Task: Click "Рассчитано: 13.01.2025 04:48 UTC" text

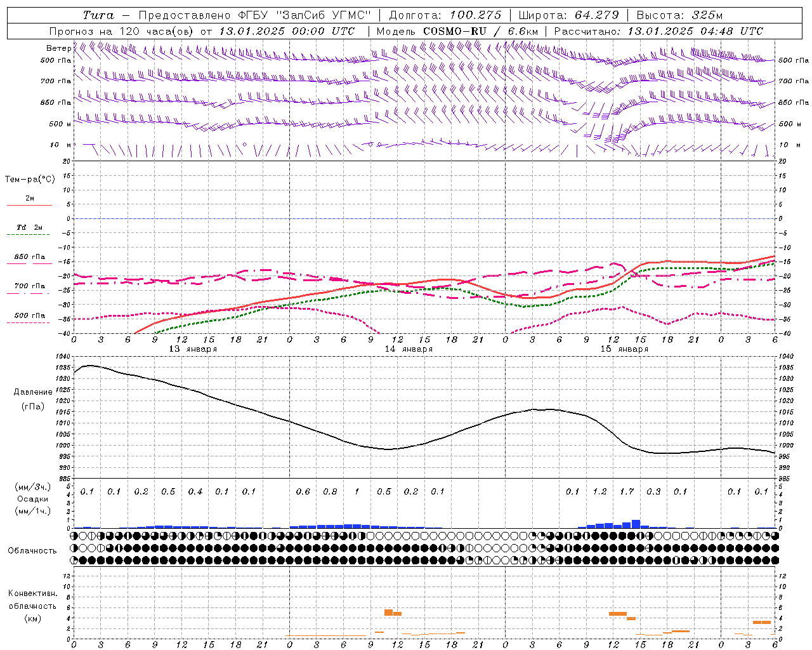Action: click(x=658, y=31)
